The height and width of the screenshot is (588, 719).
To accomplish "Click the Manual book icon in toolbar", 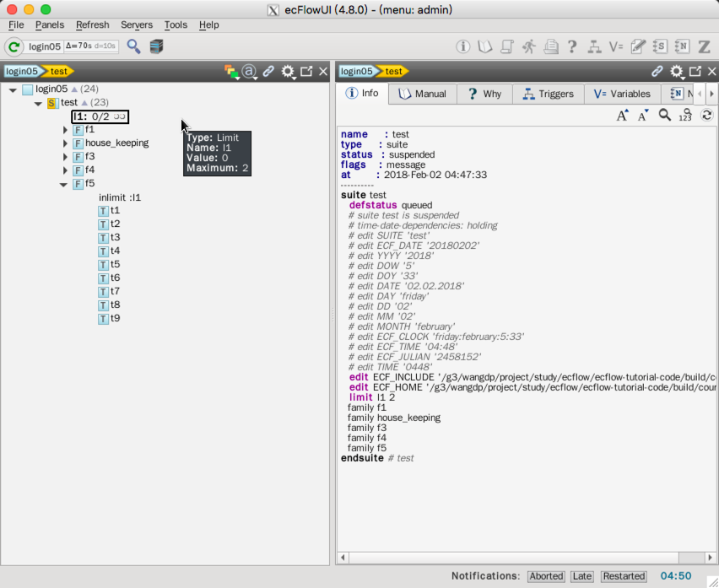I will point(484,46).
